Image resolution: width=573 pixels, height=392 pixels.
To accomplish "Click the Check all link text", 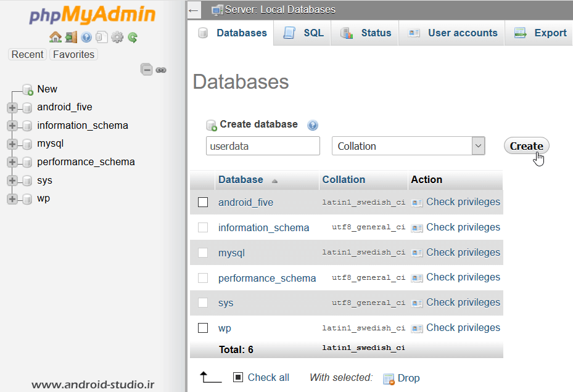I will click(268, 377).
